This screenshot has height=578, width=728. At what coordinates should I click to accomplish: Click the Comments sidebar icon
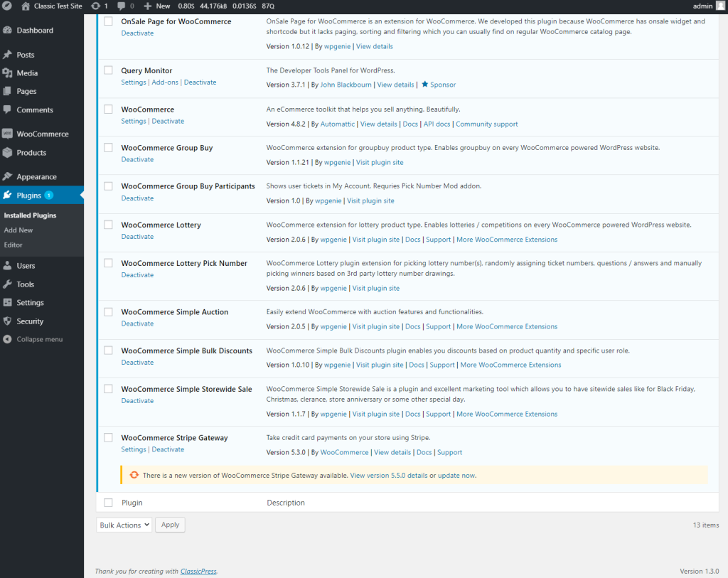(x=7, y=109)
